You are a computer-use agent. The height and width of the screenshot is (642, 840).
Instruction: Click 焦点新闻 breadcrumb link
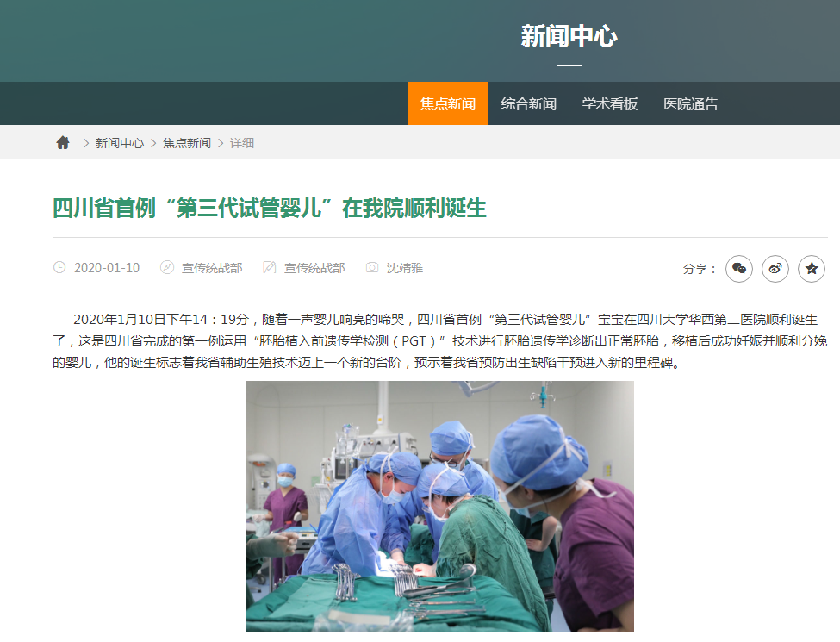tap(187, 143)
